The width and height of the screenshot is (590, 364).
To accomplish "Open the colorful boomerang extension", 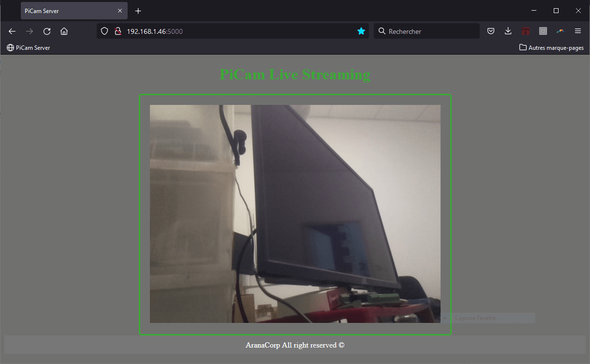I will click(x=560, y=31).
